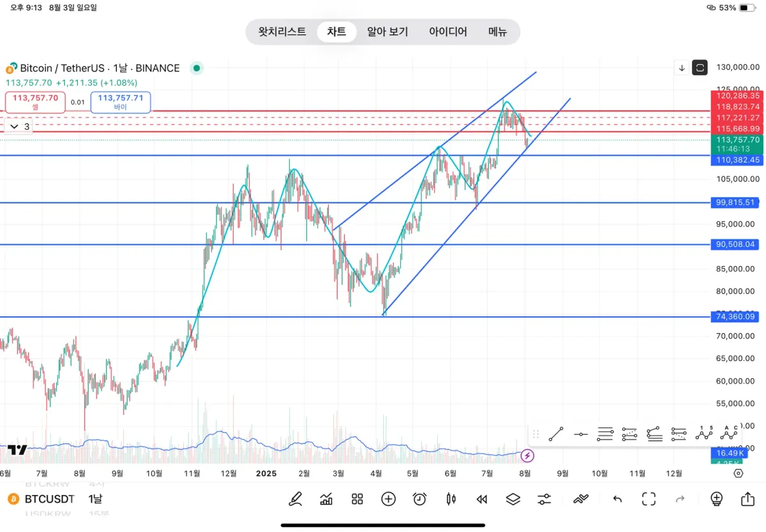Select the trend line drawing tool
The width and height of the screenshot is (766, 532).
[555, 434]
